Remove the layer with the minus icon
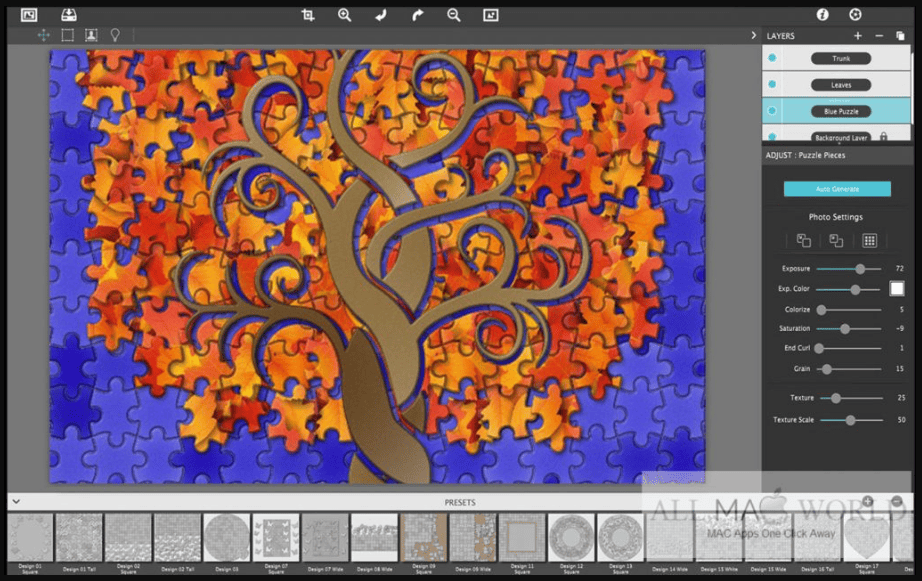Screen dimensions: 922x581 coord(879,36)
